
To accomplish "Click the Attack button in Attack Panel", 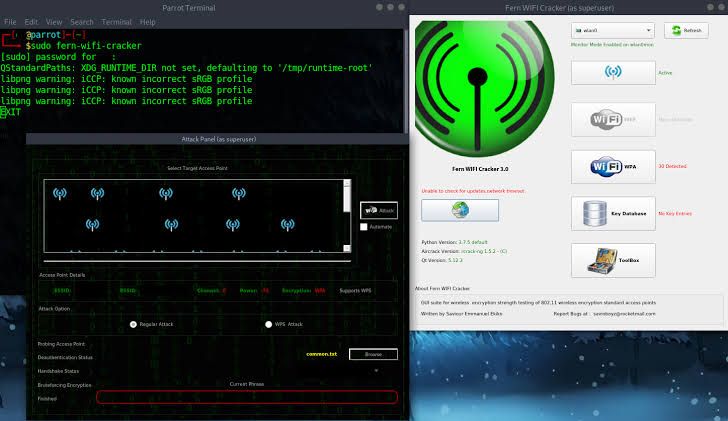I will (x=379, y=210).
